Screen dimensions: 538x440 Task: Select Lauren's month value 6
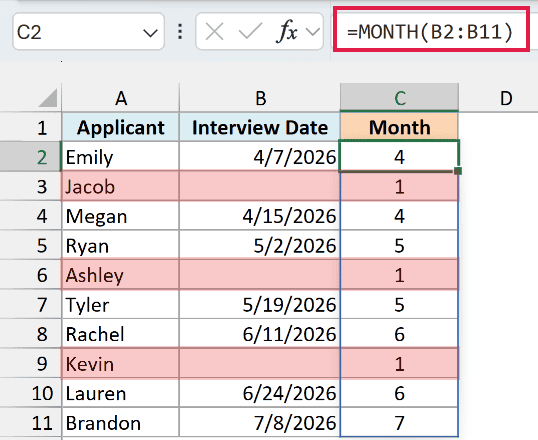coord(399,393)
